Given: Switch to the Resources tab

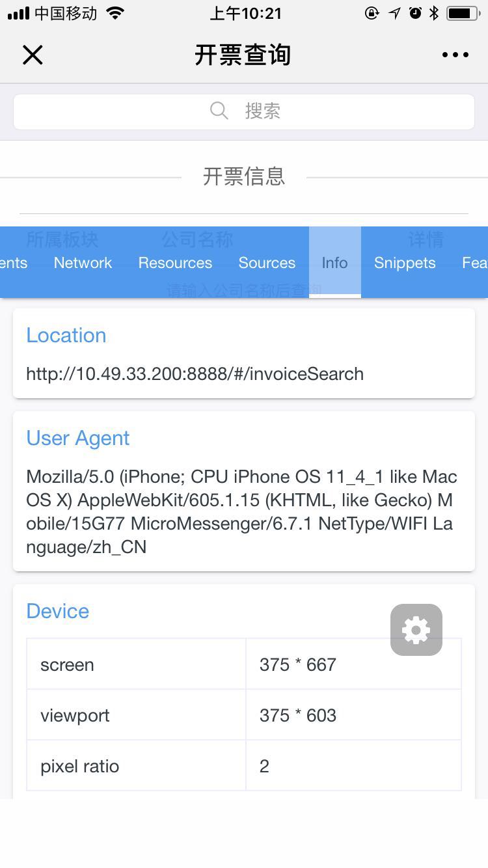Looking at the screenshot, I should pos(175,263).
